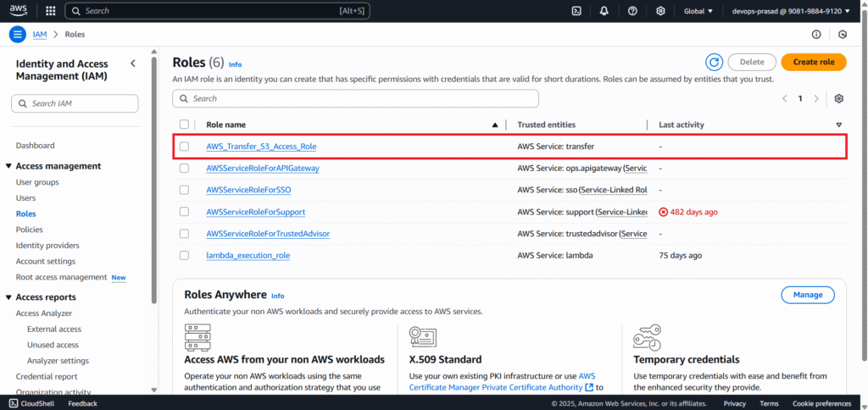Viewport: 868px width, 410px height.
Task: Open the lambda_execution_role link
Action: click(248, 256)
